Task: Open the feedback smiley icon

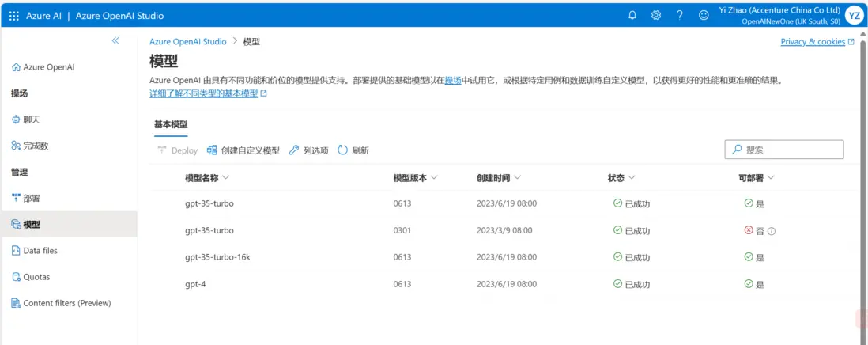Action: pos(704,16)
